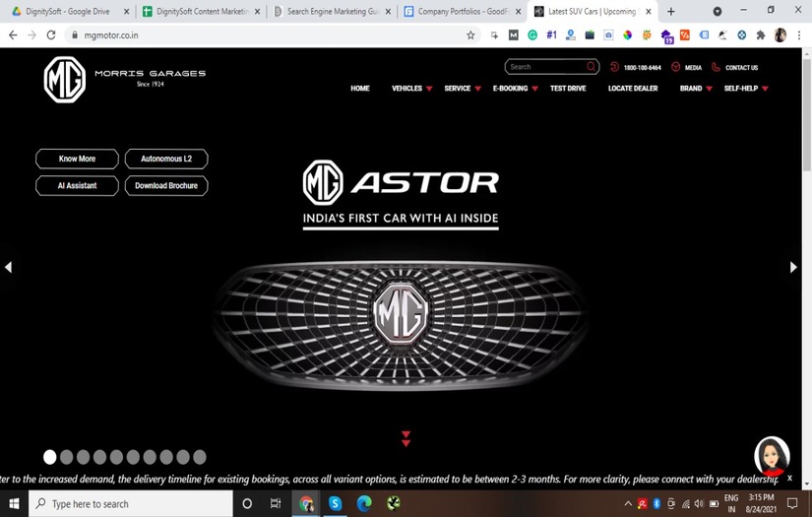Screen dimensions: 812x517
Task: Close the delivery timeline ticker
Action: point(789,478)
